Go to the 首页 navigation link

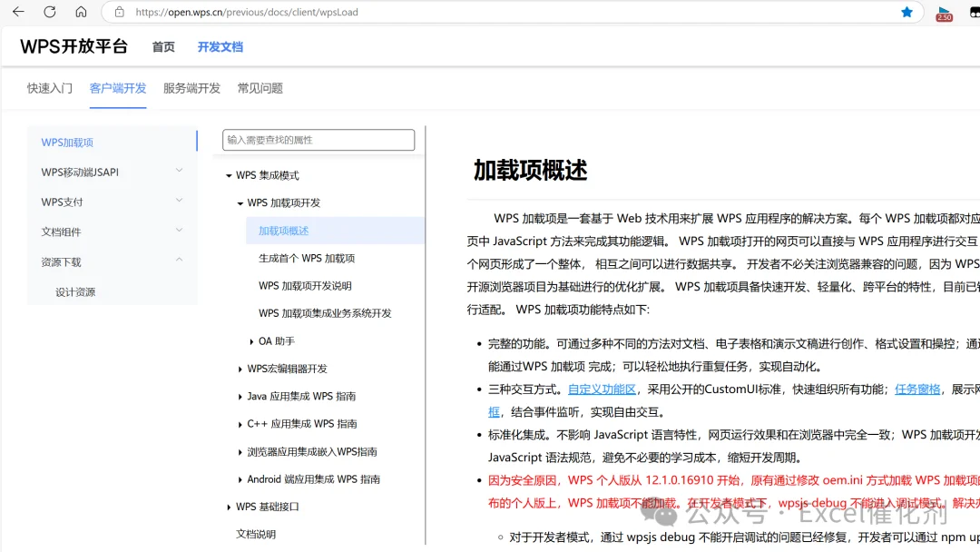(163, 47)
